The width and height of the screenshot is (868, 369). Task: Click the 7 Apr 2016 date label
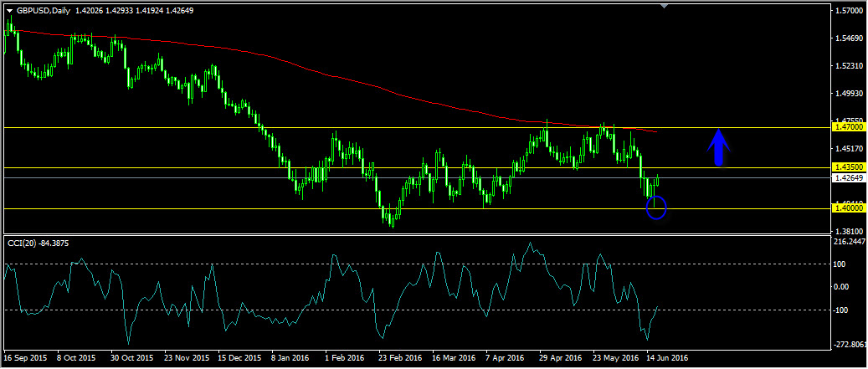tap(504, 358)
